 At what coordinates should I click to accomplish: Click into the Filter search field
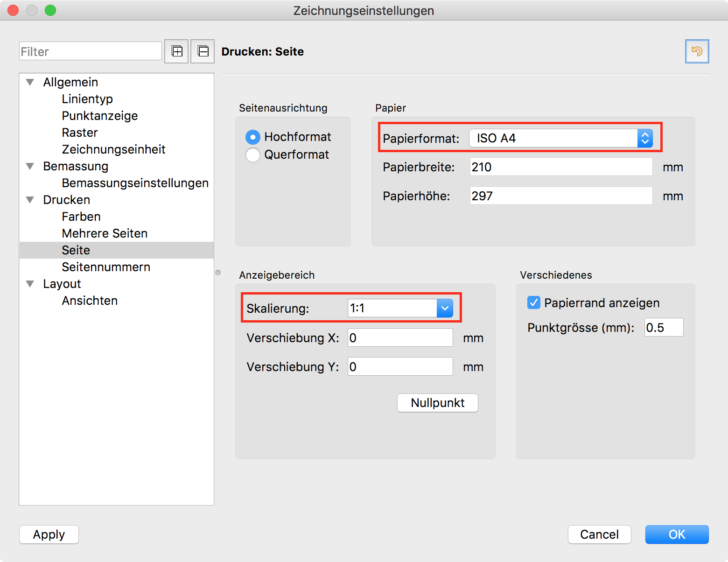click(x=91, y=51)
